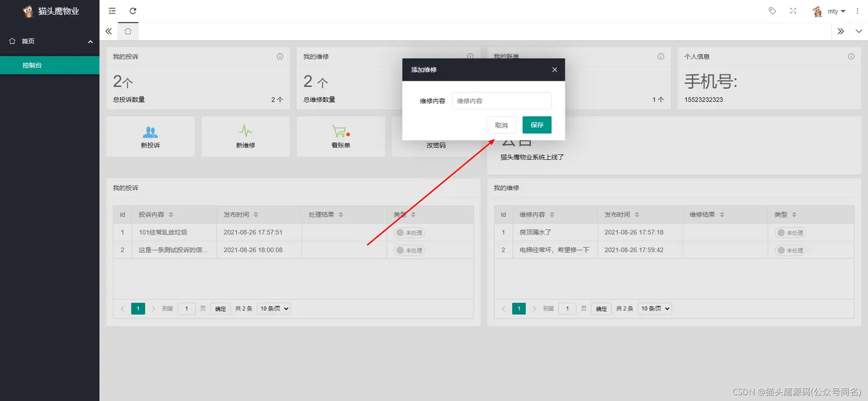Open the tab operations dropdown chevron
This screenshot has height=401, width=868.
[x=859, y=31]
